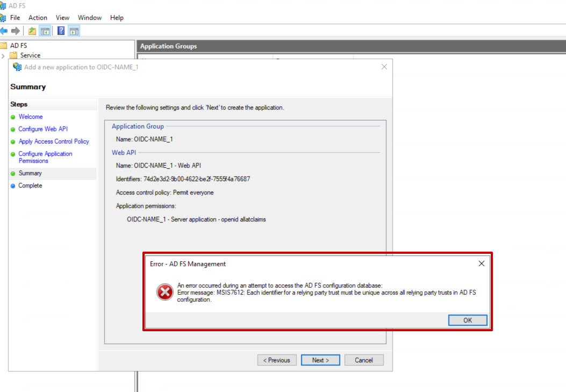Viewport: 566px width, 392px height.
Task: Expand the Service tree node
Action: [3, 55]
